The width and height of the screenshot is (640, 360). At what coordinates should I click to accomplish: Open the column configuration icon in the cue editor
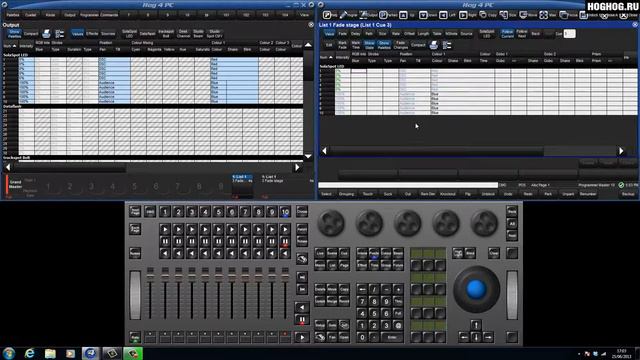pyautogui.click(x=447, y=45)
